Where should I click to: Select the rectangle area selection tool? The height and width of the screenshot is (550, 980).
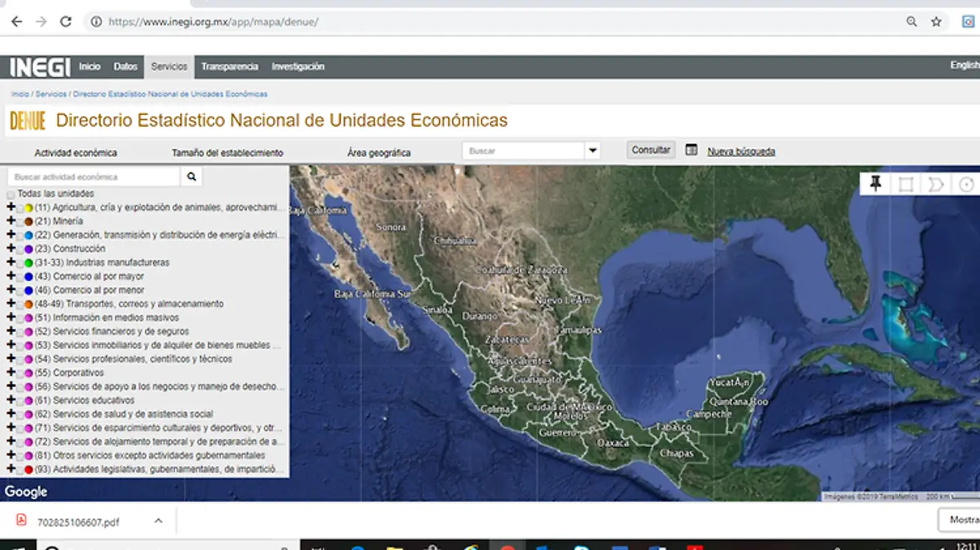tap(906, 184)
